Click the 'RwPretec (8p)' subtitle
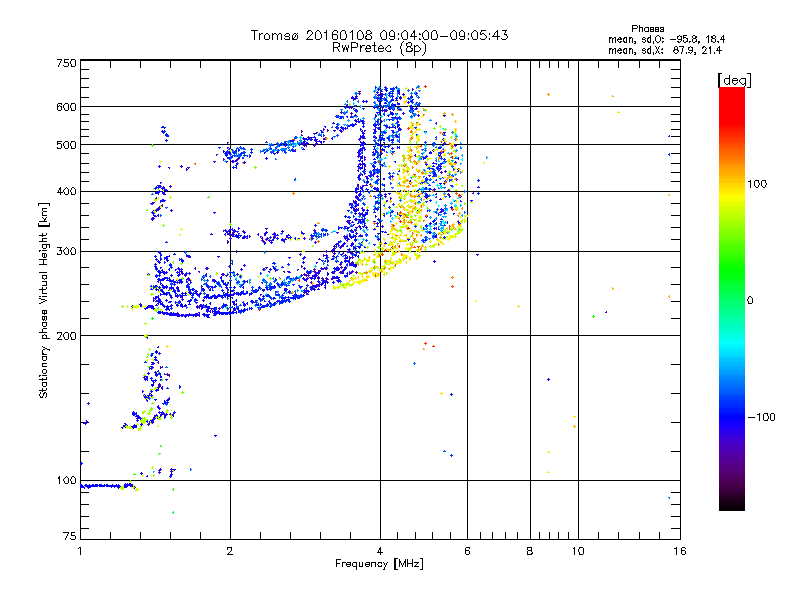The width and height of the screenshot is (800, 600). click(379, 48)
